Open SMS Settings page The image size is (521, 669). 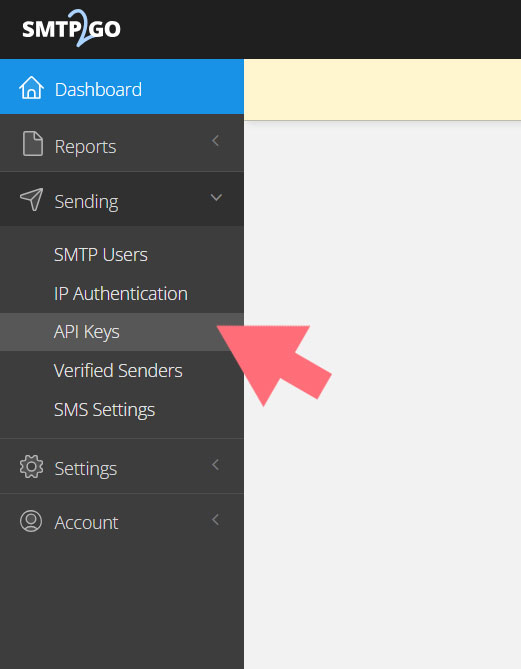pyautogui.click(x=105, y=410)
